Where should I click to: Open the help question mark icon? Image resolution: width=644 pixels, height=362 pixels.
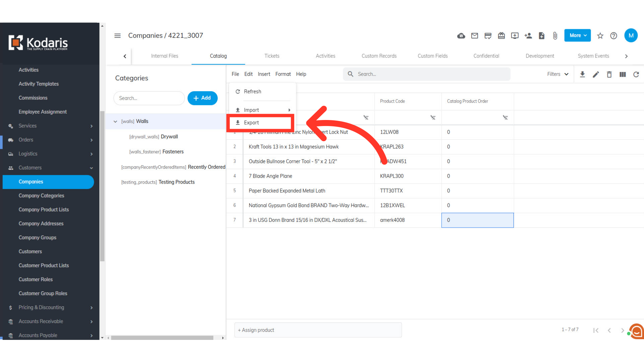614,36
